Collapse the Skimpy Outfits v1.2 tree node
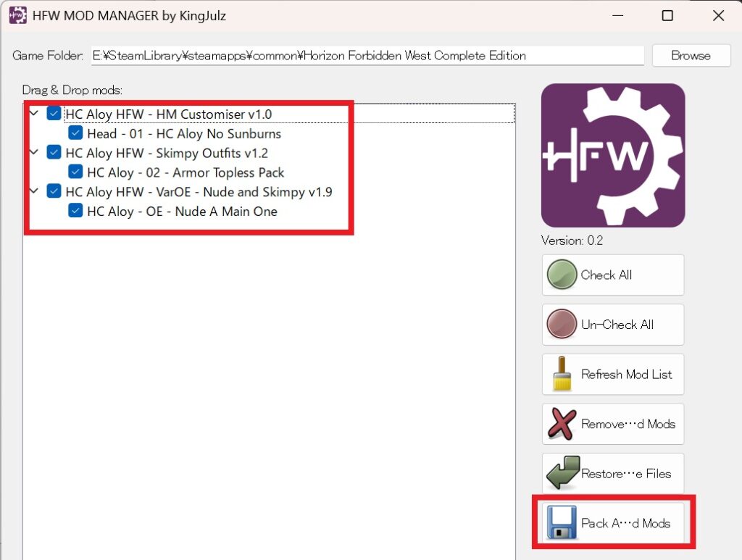742x560 pixels. [34, 152]
